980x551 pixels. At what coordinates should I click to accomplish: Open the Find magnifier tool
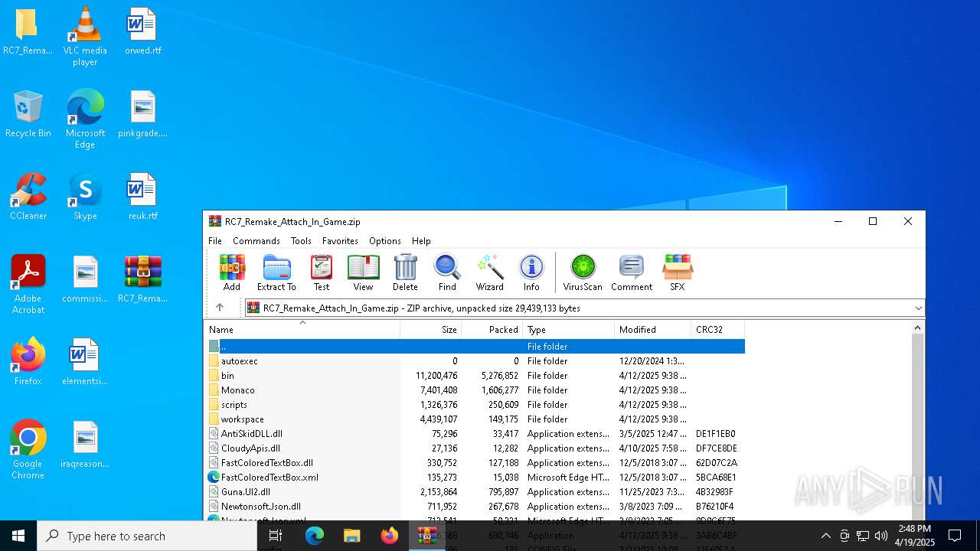(x=447, y=273)
